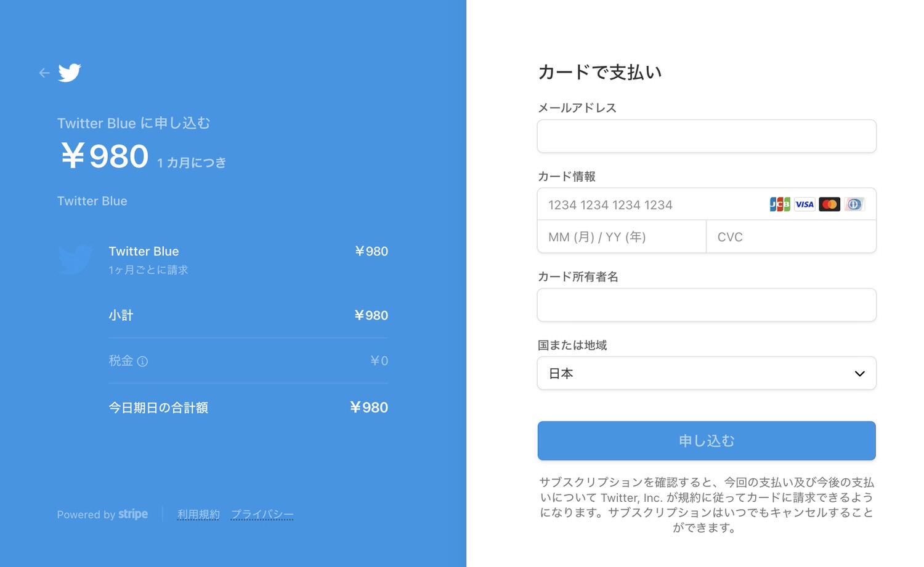Click the カードで支払い heading
Screen dimensions: 924x567
click(600, 72)
